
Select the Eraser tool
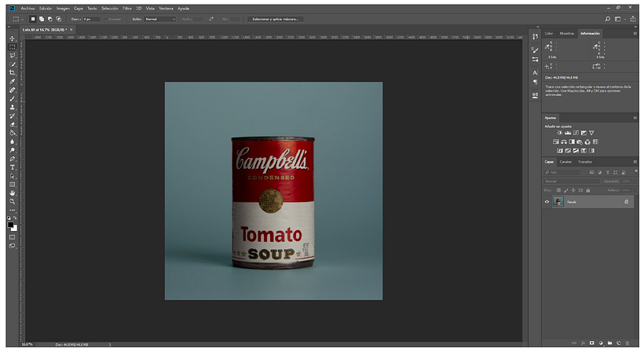click(x=13, y=124)
